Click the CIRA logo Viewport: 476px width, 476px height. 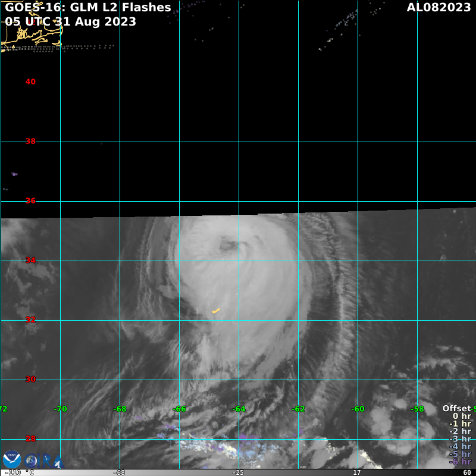pyautogui.click(x=44, y=461)
